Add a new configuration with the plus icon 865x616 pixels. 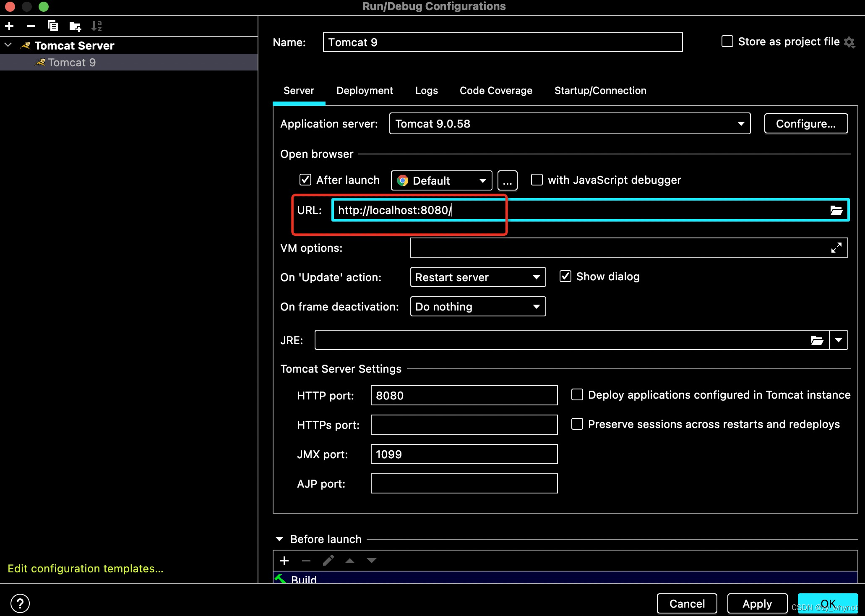(9, 26)
